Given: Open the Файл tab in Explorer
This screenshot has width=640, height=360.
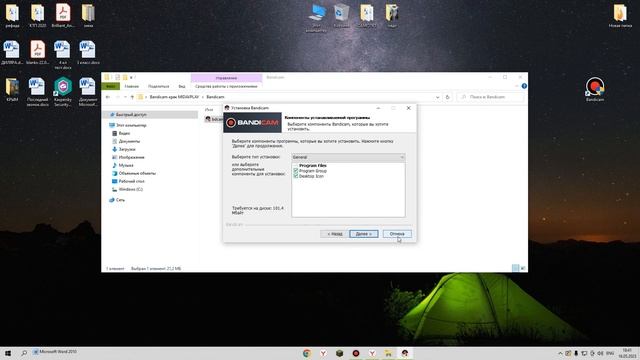Looking at the screenshot, I should coord(110,87).
